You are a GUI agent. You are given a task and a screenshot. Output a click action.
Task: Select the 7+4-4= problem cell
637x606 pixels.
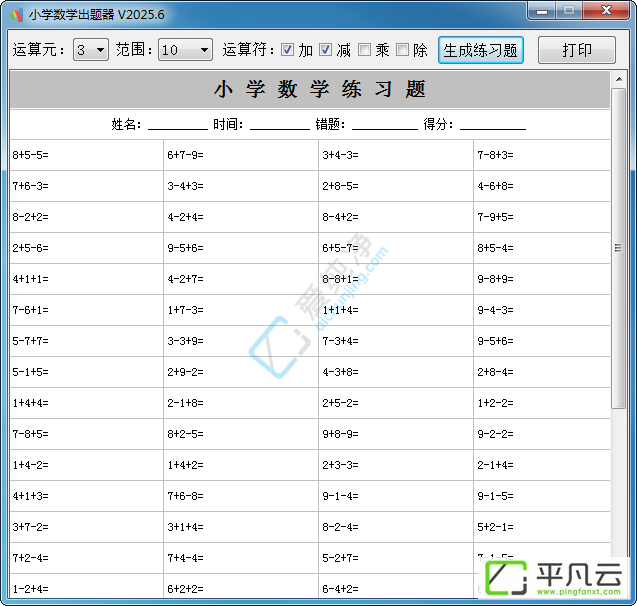click(x=241, y=558)
